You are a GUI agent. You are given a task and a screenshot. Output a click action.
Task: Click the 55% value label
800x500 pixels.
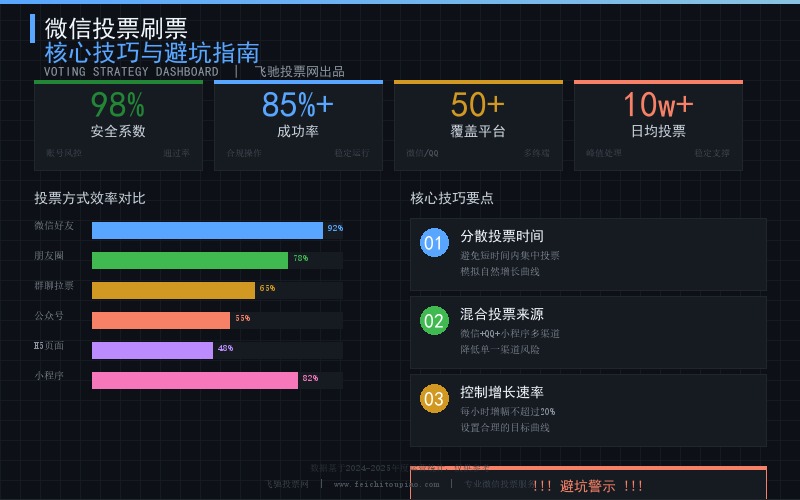243,318
